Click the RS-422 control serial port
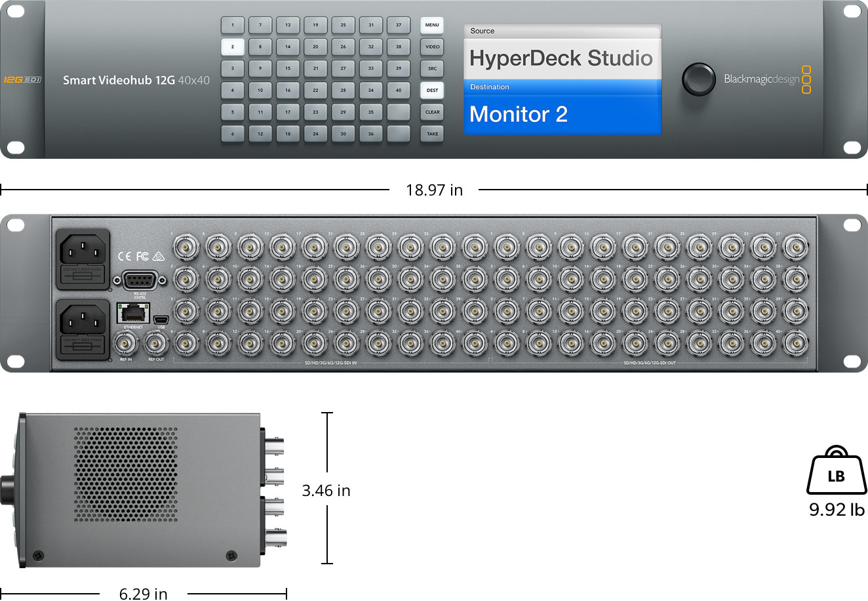The height and width of the screenshot is (601, 868). click(139, 280)
